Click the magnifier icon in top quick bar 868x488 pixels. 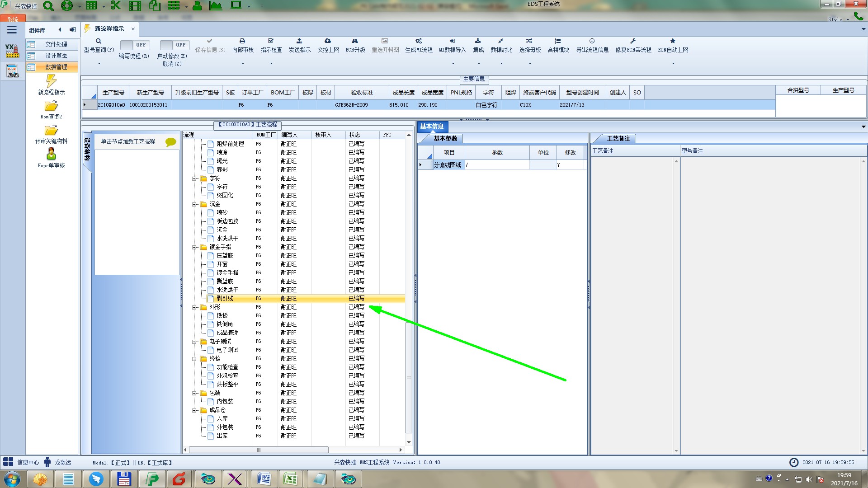pos(48,6)
